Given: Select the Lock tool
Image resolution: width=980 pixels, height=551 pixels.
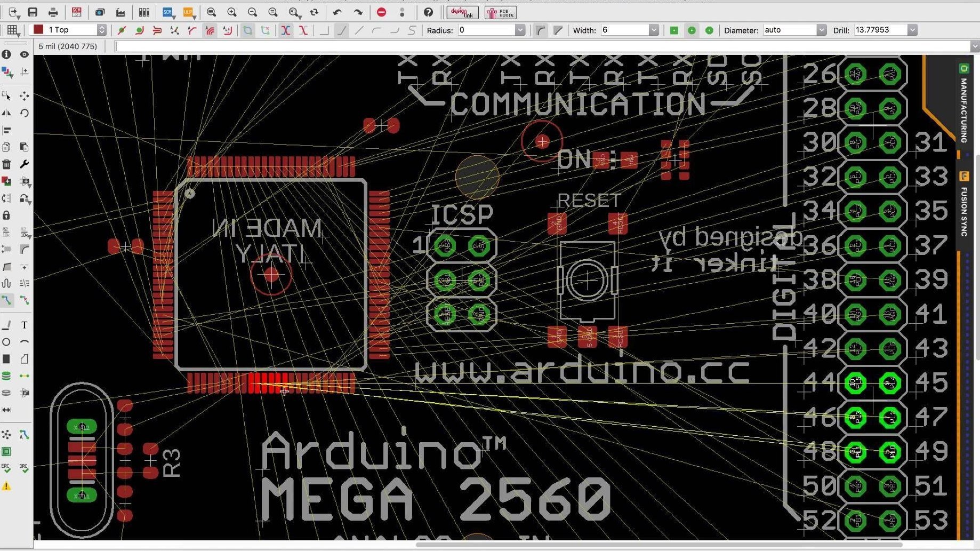Looking at the screenshot, I should 6,215.
